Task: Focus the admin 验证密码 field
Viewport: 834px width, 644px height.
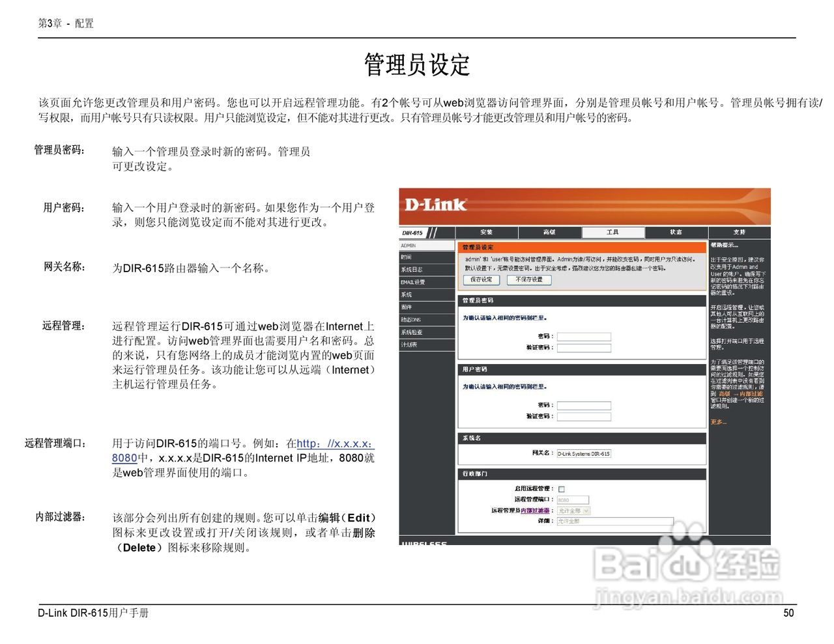Action: tap(584, 348)
